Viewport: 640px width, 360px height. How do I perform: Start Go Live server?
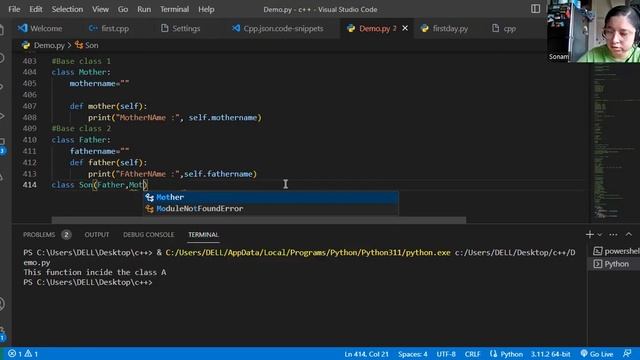click(x=597, y=354)
